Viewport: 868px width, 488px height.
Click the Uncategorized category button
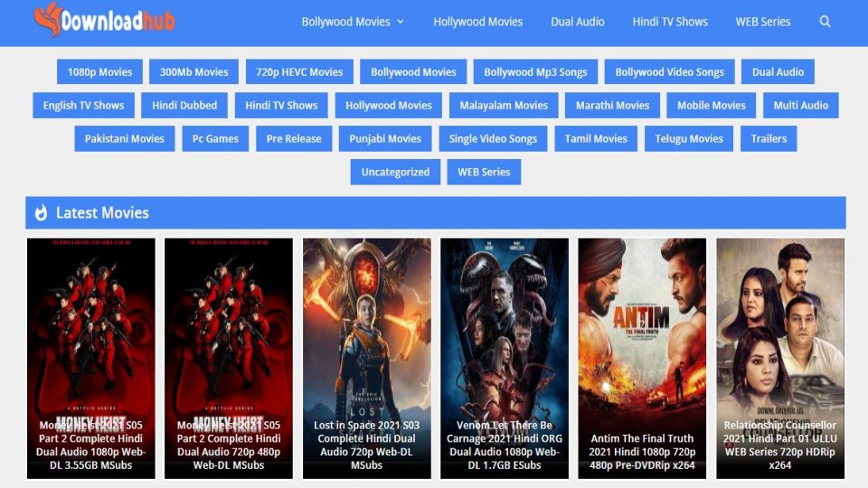click(395, 172)
